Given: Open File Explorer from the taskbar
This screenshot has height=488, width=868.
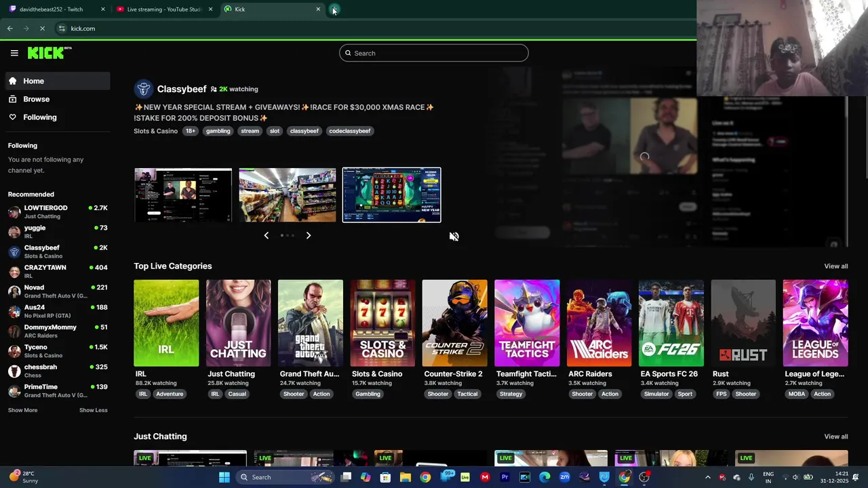Looking at the screenshot, I should (x=406, y=477).
